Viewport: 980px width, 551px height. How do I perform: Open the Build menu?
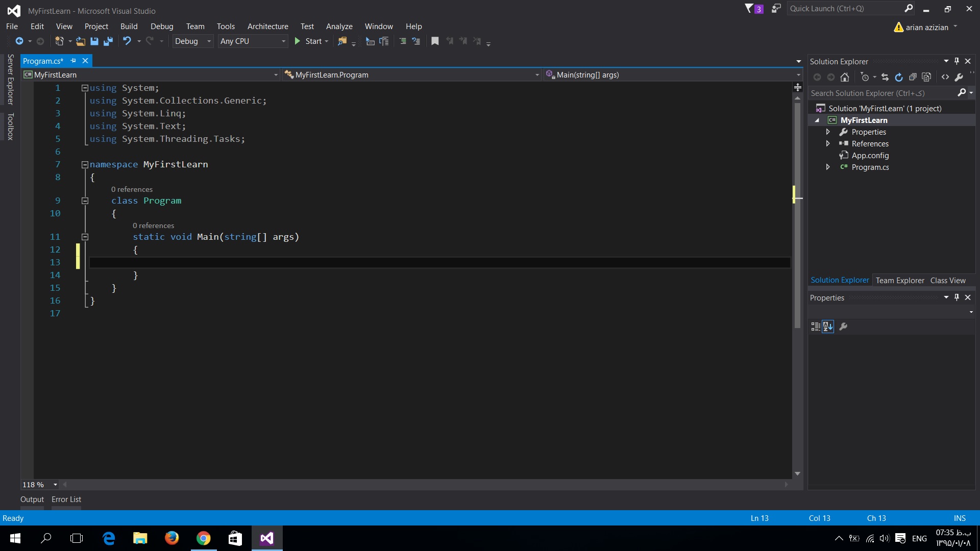pos(129,27)
